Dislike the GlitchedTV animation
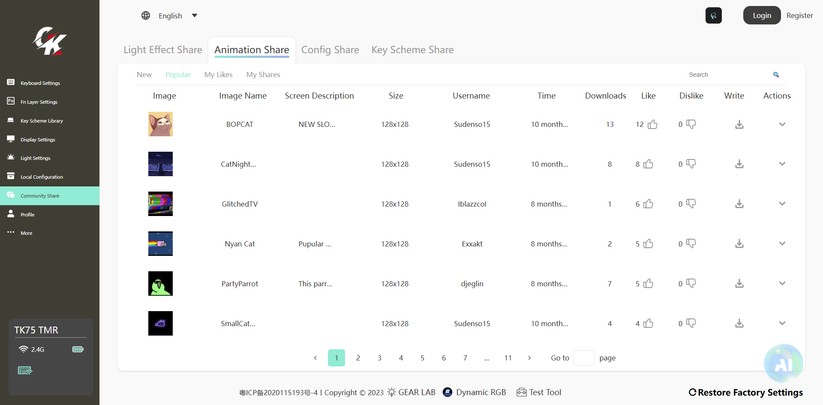The image size is (823, 405). coord(691,204)
